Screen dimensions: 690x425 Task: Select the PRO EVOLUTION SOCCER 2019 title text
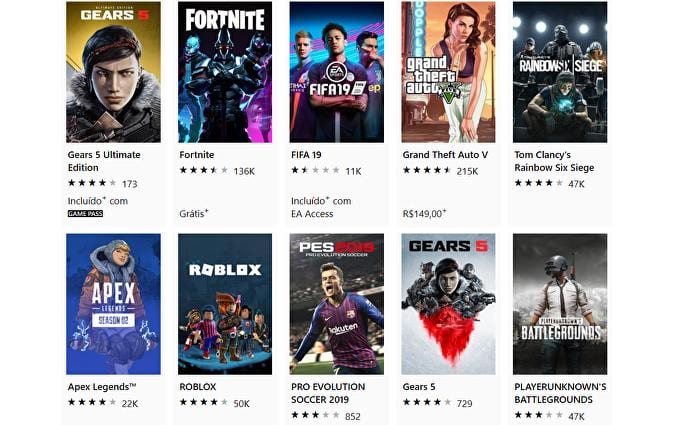click(328, 393)
